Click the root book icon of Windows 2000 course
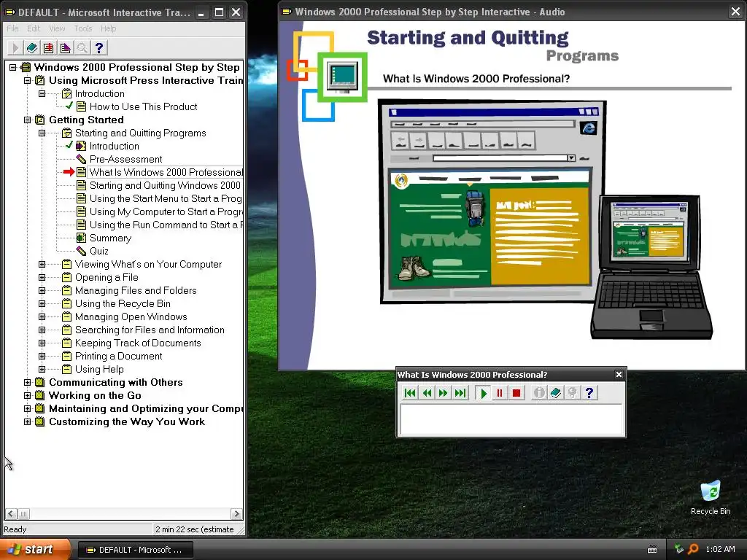Screen dimensions: 747x560 [x=26, y=67]
